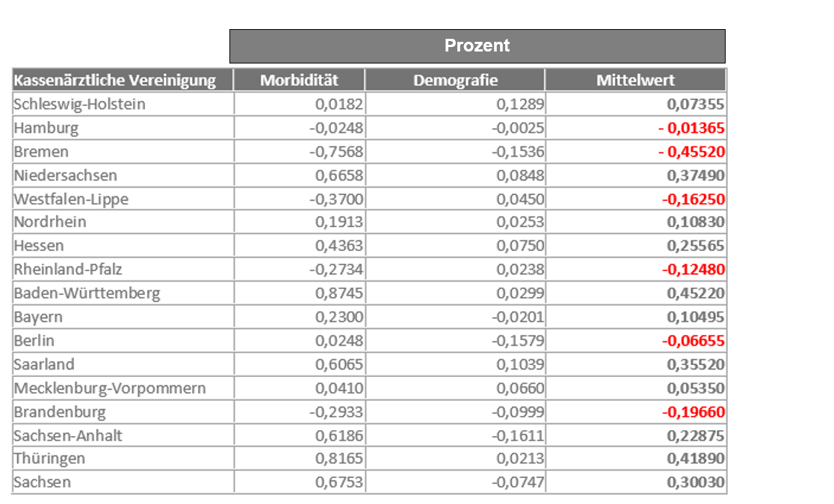Select the Bremen Morbidität value -0,7568
This screenshot has width=834, height=504.
[336, 152]
